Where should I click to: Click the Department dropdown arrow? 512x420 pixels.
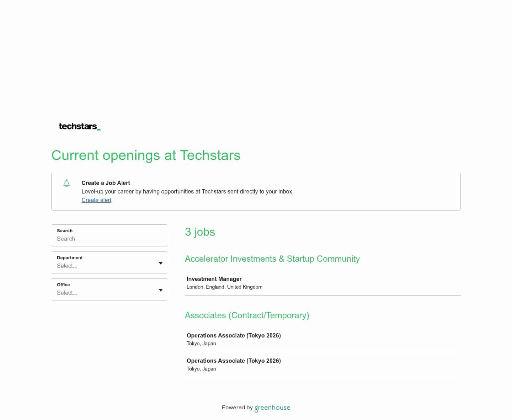pos(161,263)
